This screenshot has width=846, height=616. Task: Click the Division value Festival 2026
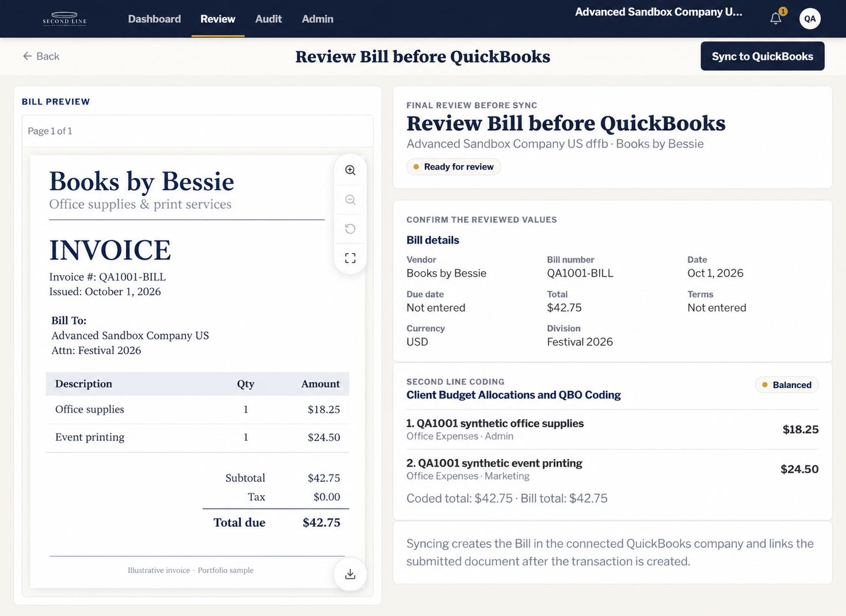coord(580,342)
